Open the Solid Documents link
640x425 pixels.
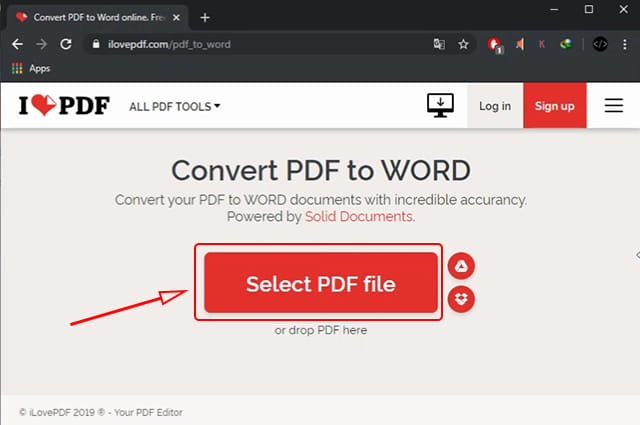click(358, 216)
